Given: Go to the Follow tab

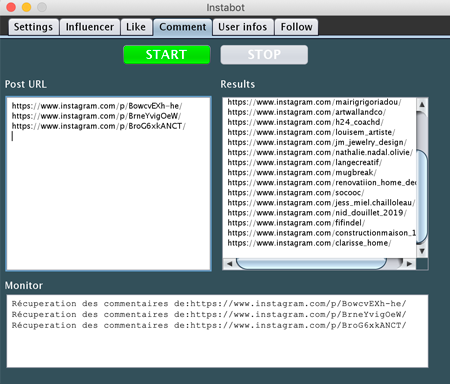Looking at the screenshot, I should pyautogui.click(x=296, y=27).
